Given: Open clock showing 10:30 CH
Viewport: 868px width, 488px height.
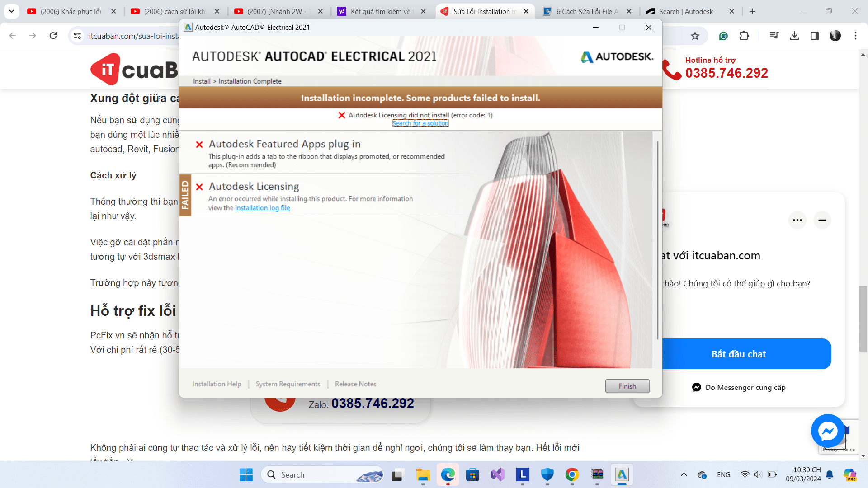Looking at the screenshot, I should click(803, 475).
